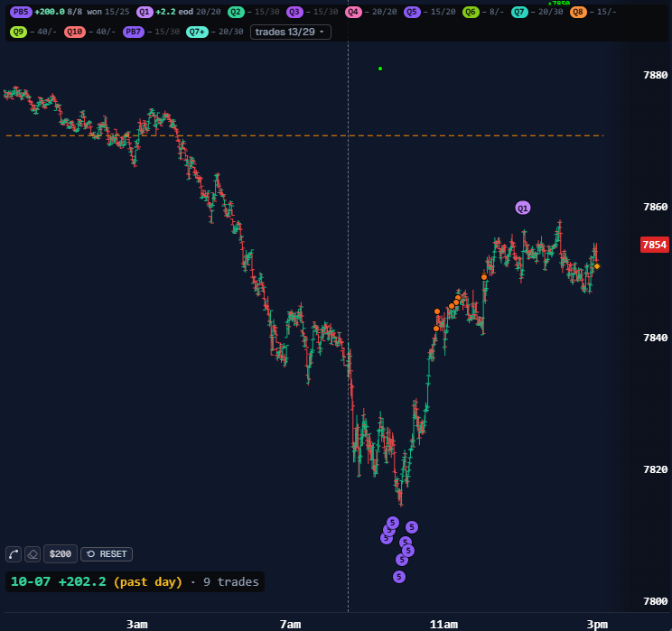Click the 7840 price axis label
Screen dimensions: 672x631
pyautogui.click(x=655, y=338)
